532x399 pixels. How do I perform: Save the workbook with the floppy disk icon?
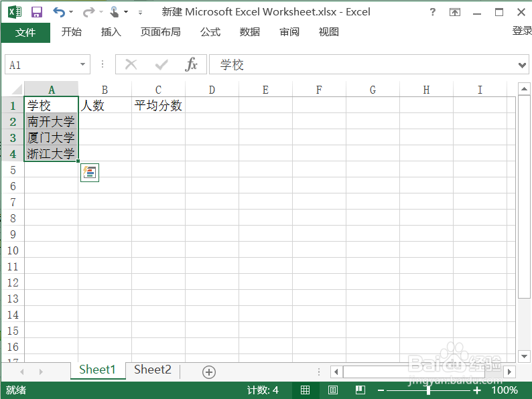(37, 12)
